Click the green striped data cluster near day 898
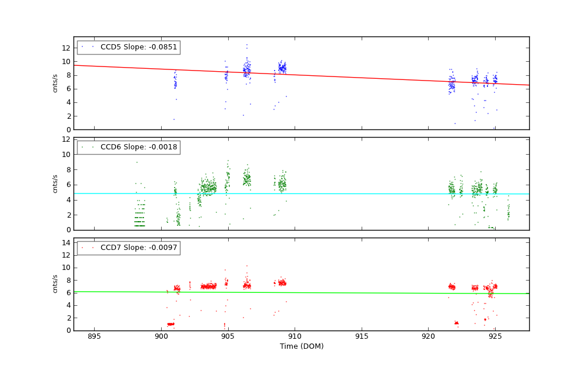Viewport: 588px width, 367px height. 139,216
